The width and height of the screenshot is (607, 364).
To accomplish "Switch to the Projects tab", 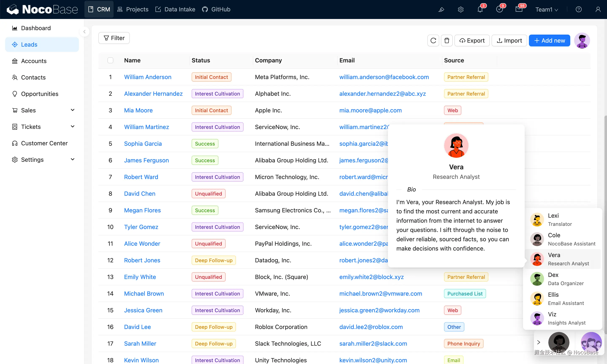I will click(133, 9).
